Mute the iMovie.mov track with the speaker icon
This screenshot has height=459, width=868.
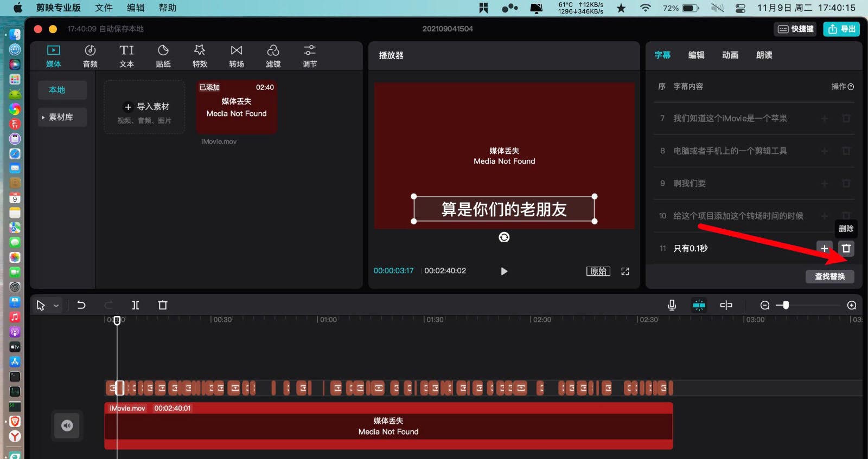[x=67, y=425]
